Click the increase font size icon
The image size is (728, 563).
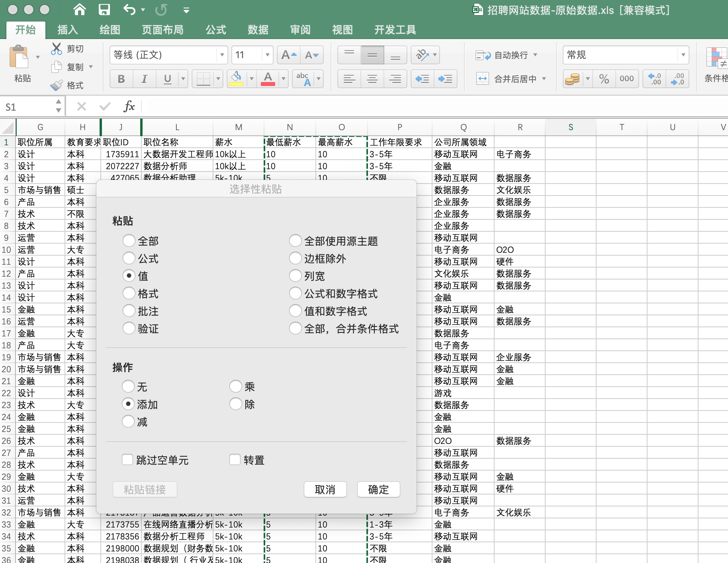(289, 55)
